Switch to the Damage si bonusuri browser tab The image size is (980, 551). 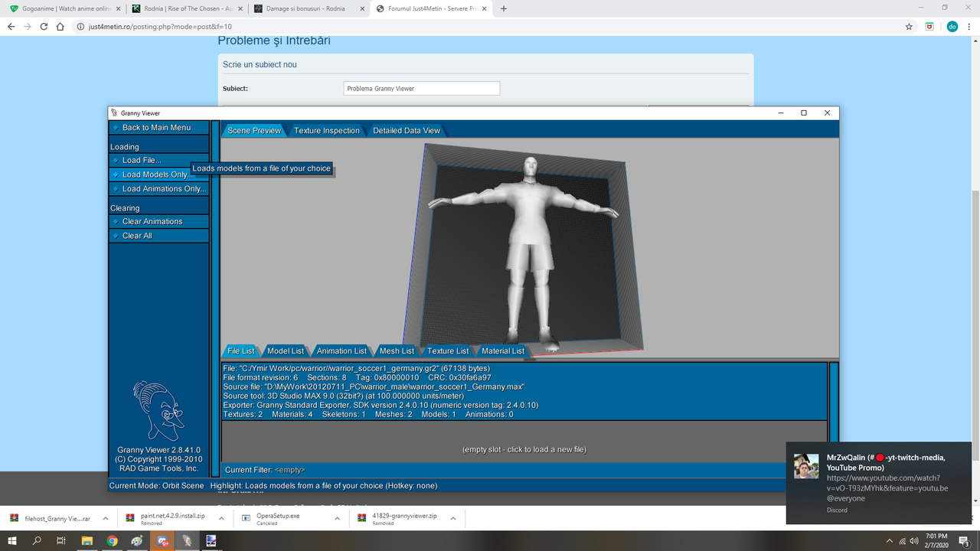[x=309, y=9]
